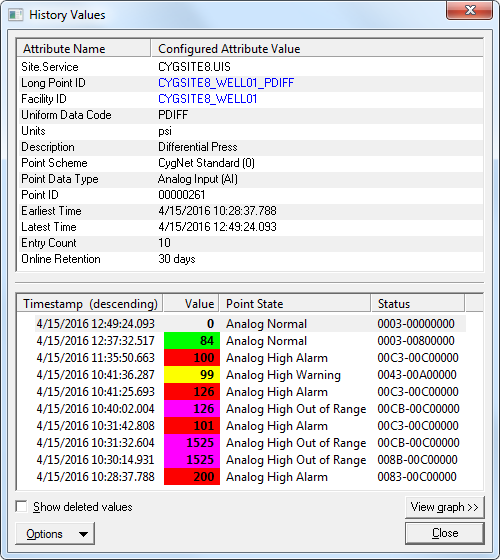Click the Earliest Time attribute value
The width and height of the screenshot is (500, 560).
pos(217,211)
